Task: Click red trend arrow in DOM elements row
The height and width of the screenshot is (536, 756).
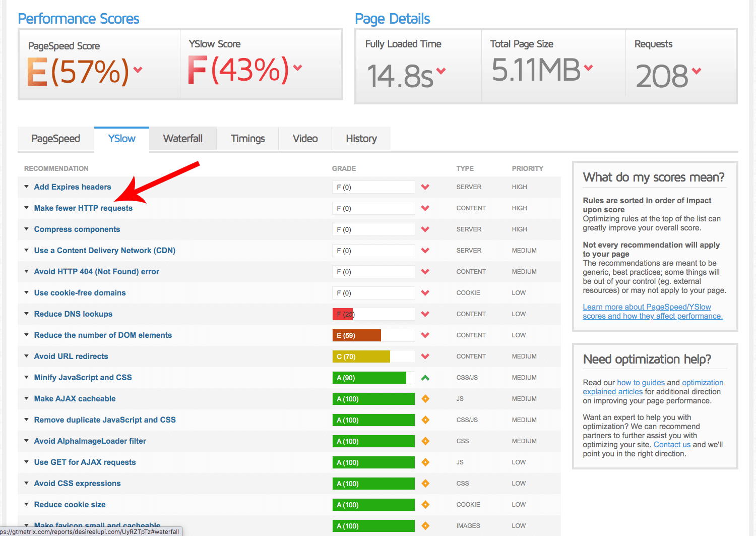Action: coord(425,335)
